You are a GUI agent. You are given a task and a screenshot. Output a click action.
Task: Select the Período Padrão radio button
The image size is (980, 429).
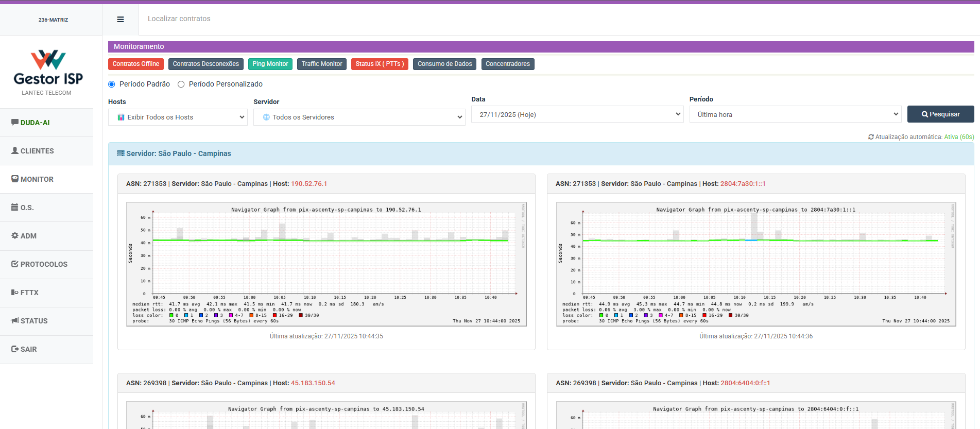112,84
